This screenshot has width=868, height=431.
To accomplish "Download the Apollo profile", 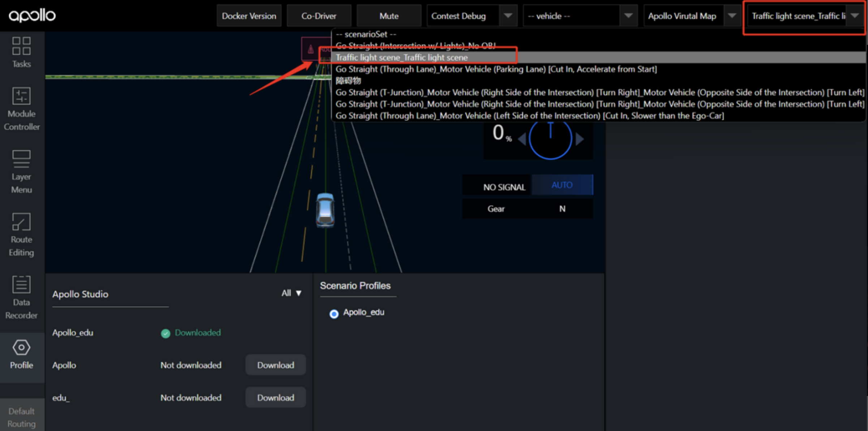I will 275,365.
